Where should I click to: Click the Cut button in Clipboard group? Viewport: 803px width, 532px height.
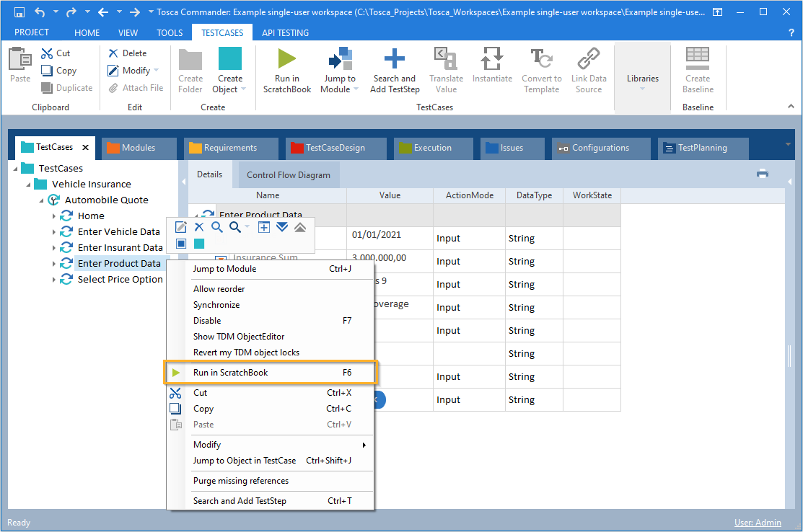(56, 53)
